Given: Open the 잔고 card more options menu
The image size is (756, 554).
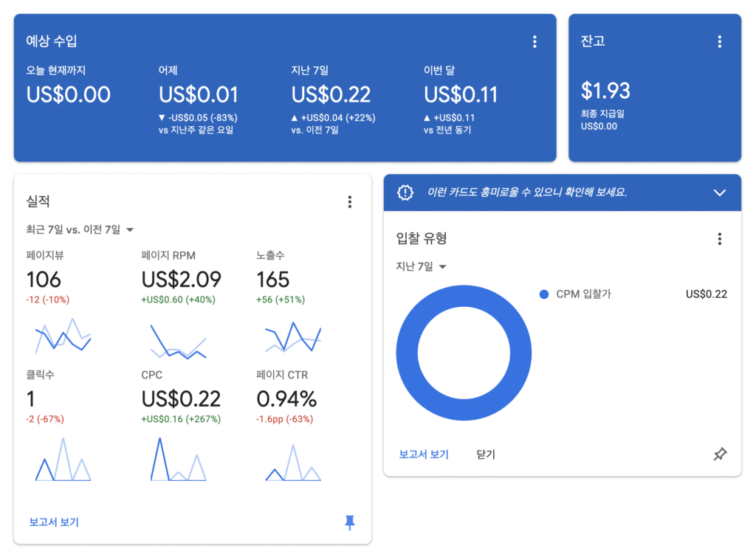Looking at the screenshot, I should coord(720,42).
